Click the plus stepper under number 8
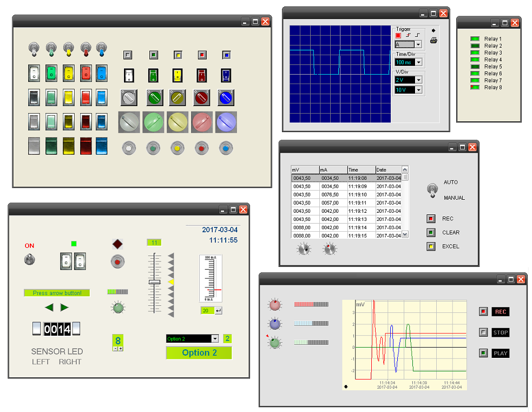This screenshot has height=412, width=532. point(120,349)
